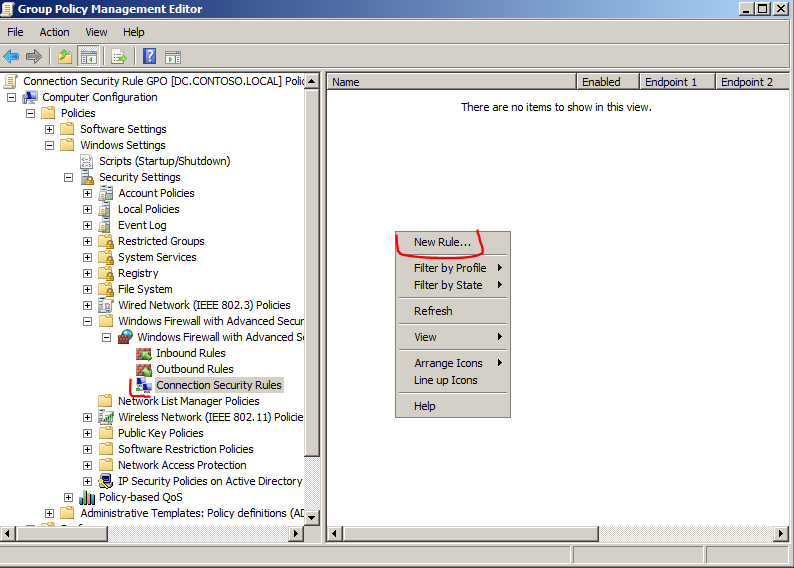Open the Help menu in menu bar
Viewport: 794px width, 568px height.
click(x=134, y=32)
